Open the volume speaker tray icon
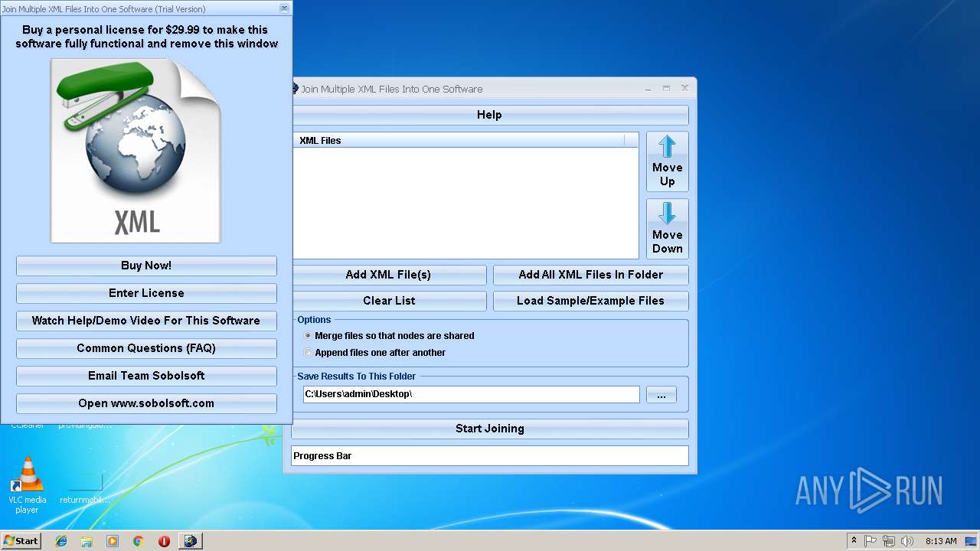The height and width of the screenshot is (551, 980). tap(907, 541)
